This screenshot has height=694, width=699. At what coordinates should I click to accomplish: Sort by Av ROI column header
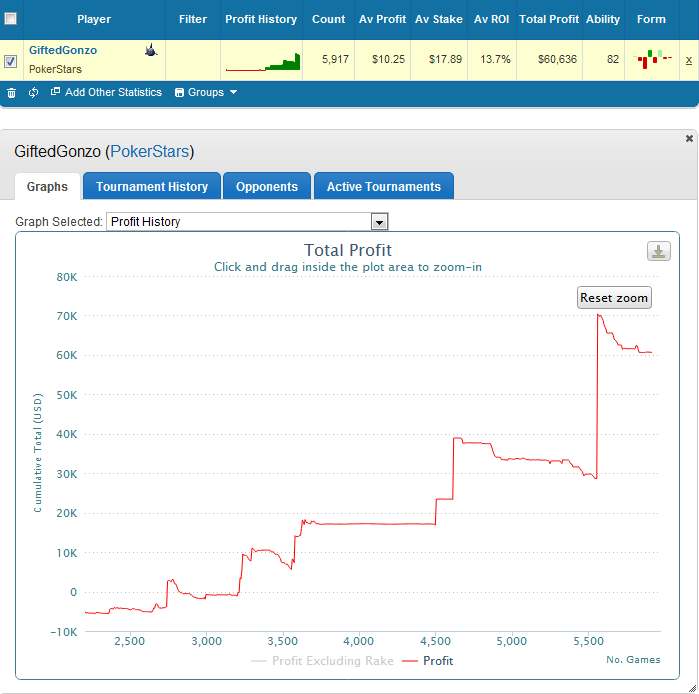492,19
